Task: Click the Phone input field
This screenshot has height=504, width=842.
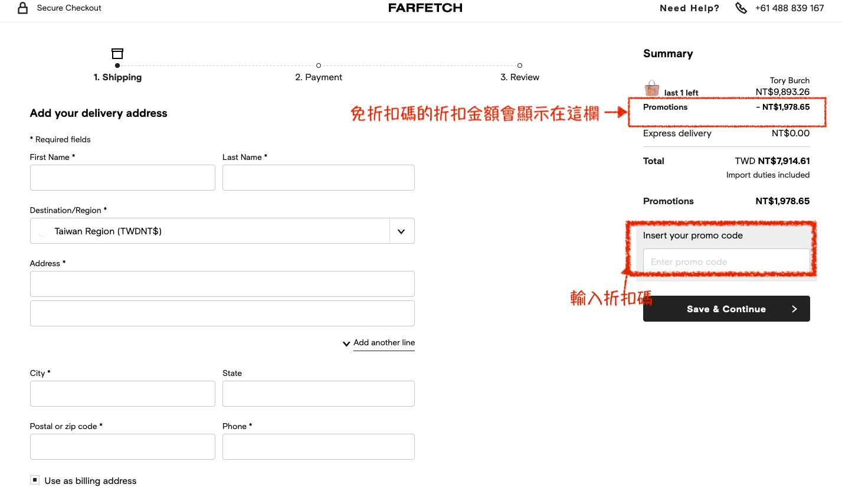Action: coord(318,447)
